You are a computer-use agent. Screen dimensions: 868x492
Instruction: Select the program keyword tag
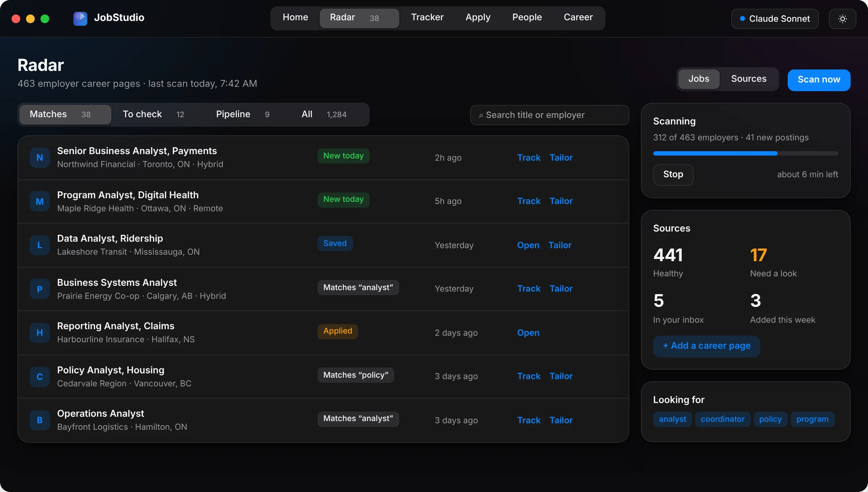coord(812,419)
